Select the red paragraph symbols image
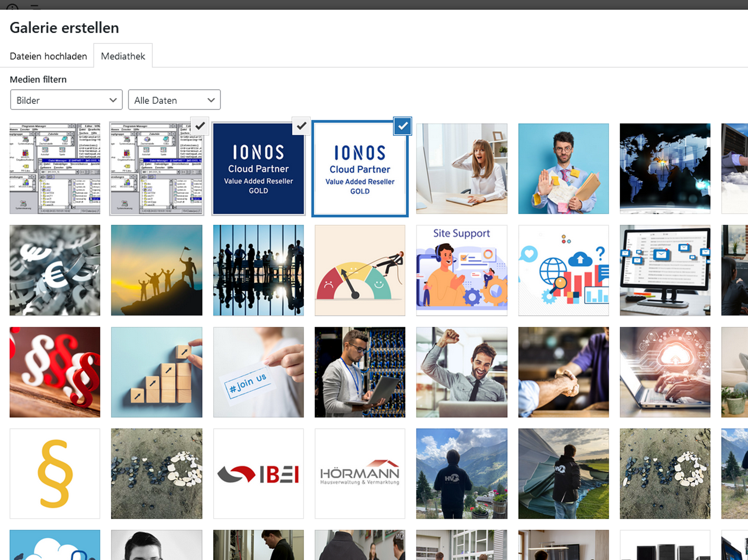The width and height of the screenshot is (748, 560). click(x=55, y=372)
